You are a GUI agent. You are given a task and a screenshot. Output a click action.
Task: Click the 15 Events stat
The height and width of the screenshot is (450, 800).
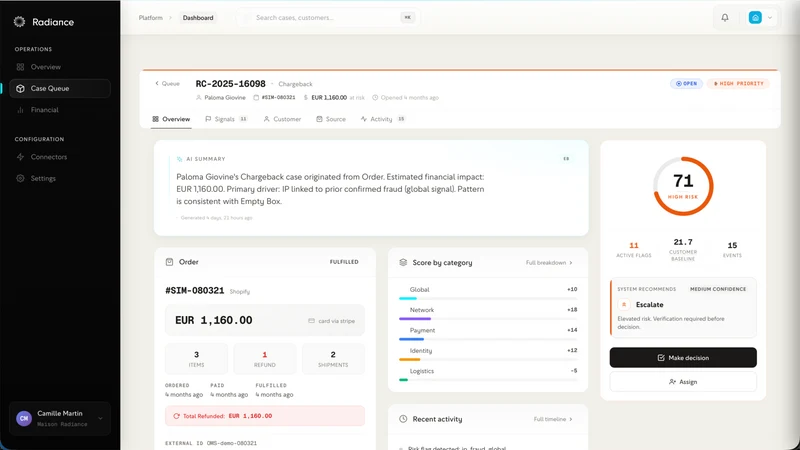click(732, 249)
